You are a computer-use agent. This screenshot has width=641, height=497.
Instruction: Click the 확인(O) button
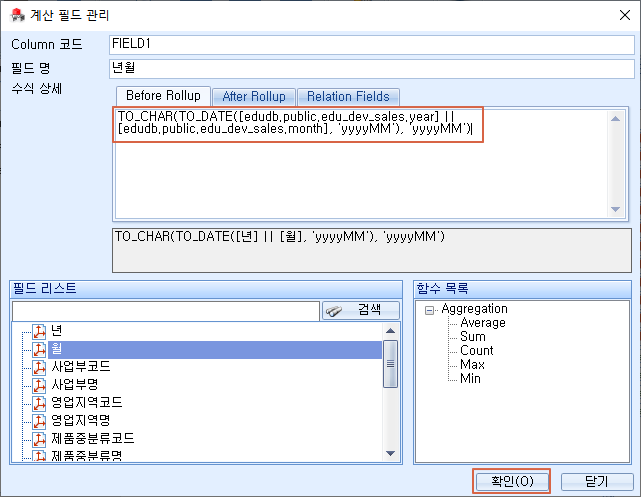(x=512, y=481)
